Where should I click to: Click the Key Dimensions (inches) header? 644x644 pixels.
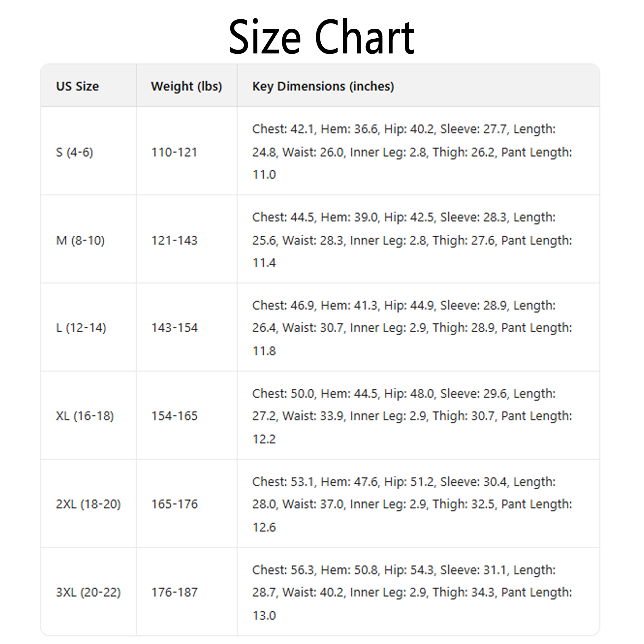coord(323,86)
